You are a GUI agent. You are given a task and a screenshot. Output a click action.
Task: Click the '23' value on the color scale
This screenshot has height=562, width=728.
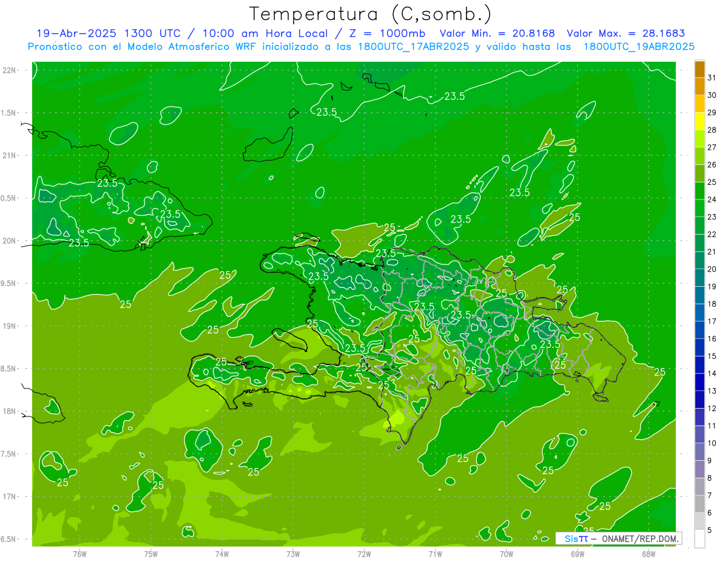point(712,217)
